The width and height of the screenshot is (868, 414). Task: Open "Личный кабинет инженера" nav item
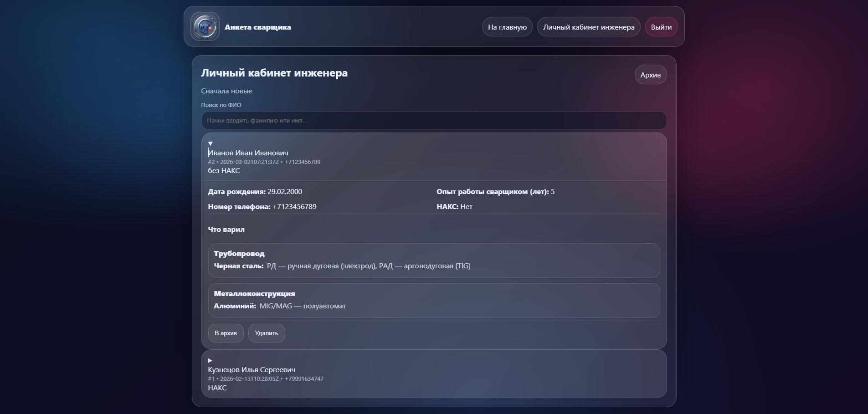tap(588, 27)
